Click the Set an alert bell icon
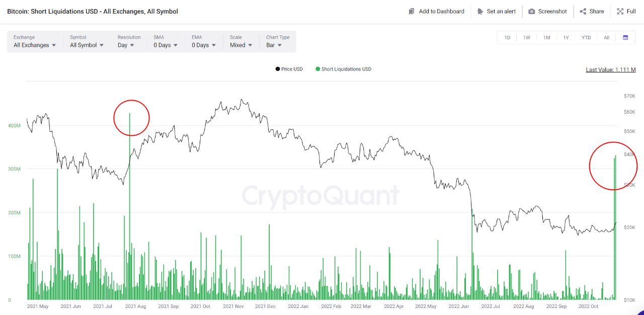This screenshot has height=315, width=644. (480, 11)
